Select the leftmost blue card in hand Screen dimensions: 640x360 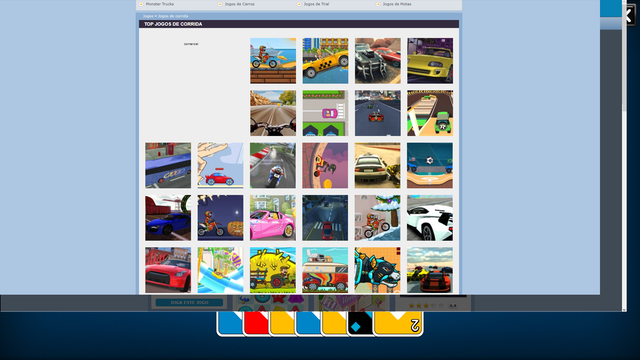coord(230,323)
